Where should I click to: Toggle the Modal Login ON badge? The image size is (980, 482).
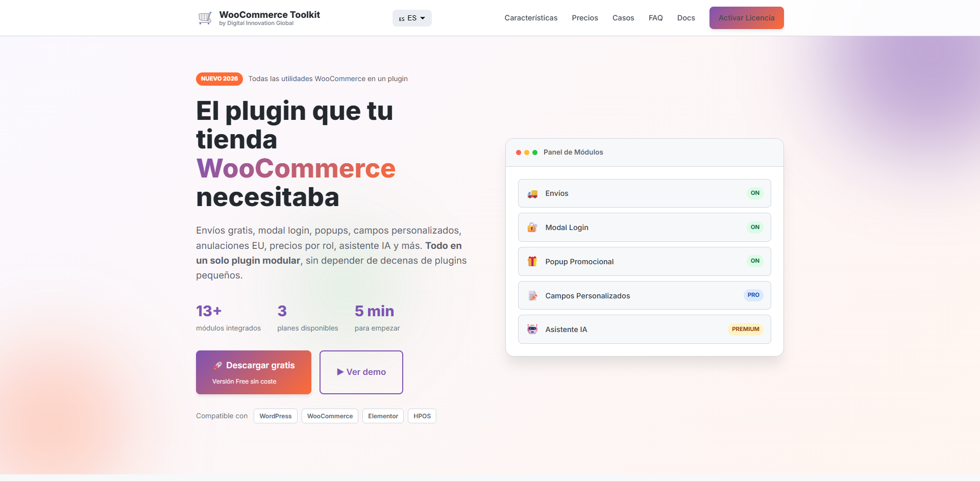[755, 227]
